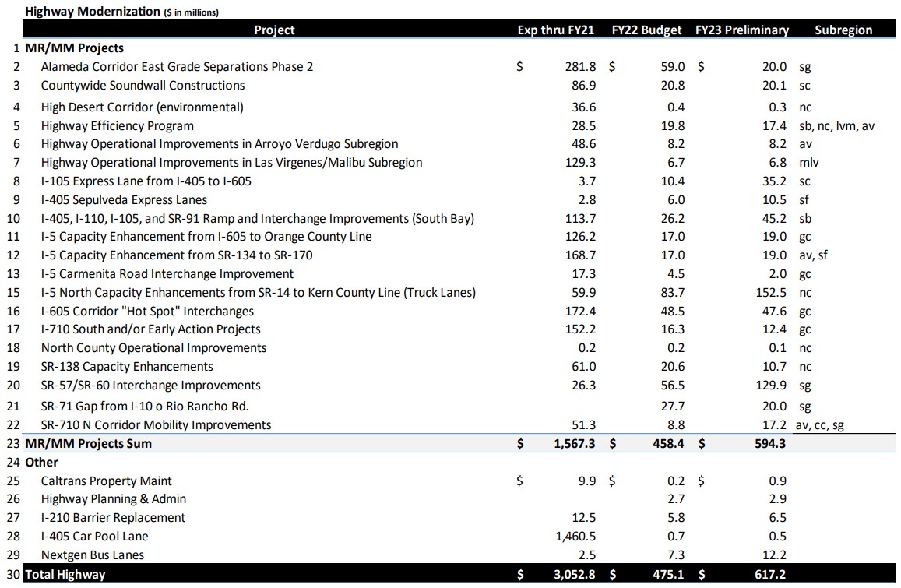This screenshot has height=588, width=901.
Task: Click the Subregion column header
Action: coord(843,30)
